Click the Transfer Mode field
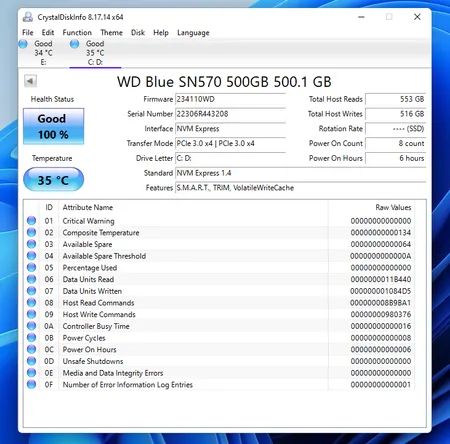Screen dimensions: 450x444 [230, 143]
